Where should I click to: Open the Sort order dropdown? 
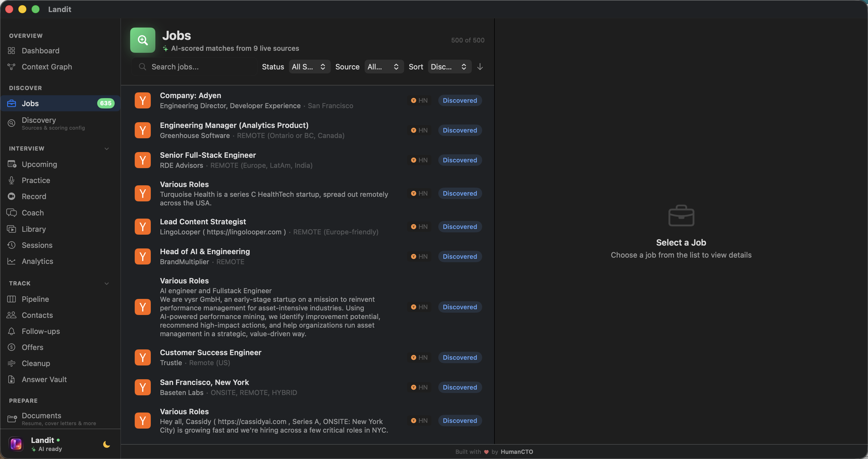click(x=449, y=67)
